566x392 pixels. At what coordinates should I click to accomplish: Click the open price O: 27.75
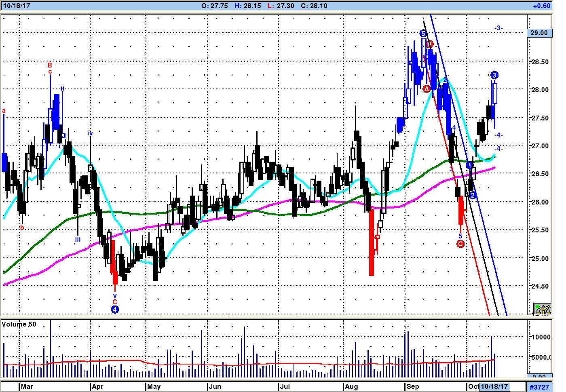215,6
